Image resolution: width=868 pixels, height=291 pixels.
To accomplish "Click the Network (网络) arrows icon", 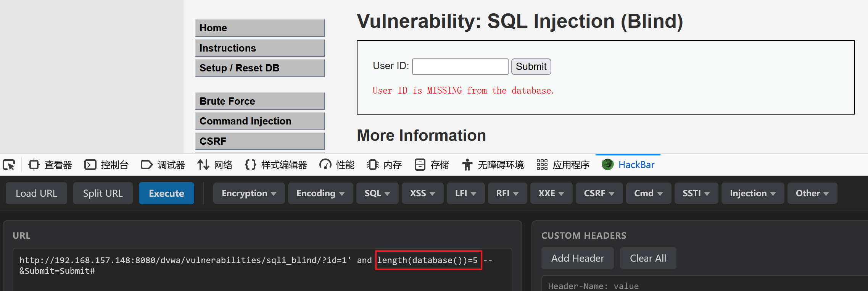I will pyautogui.click(x=203, y=165).
